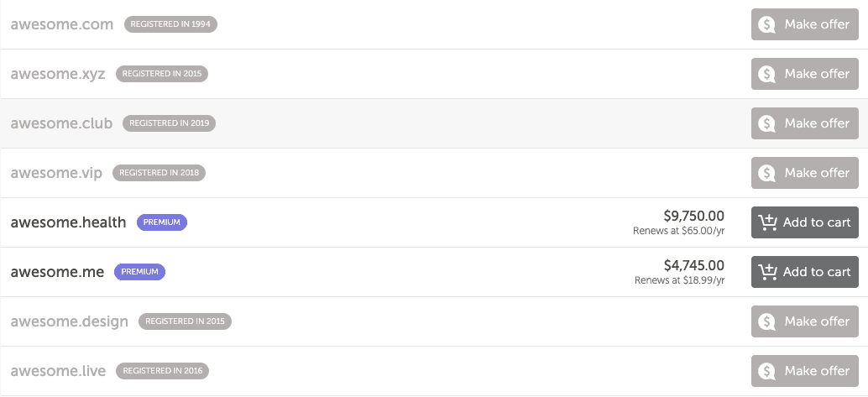Click the Premium badge next to awesome.me
This screenshot has width=868, height=397.
coord(139,272)
